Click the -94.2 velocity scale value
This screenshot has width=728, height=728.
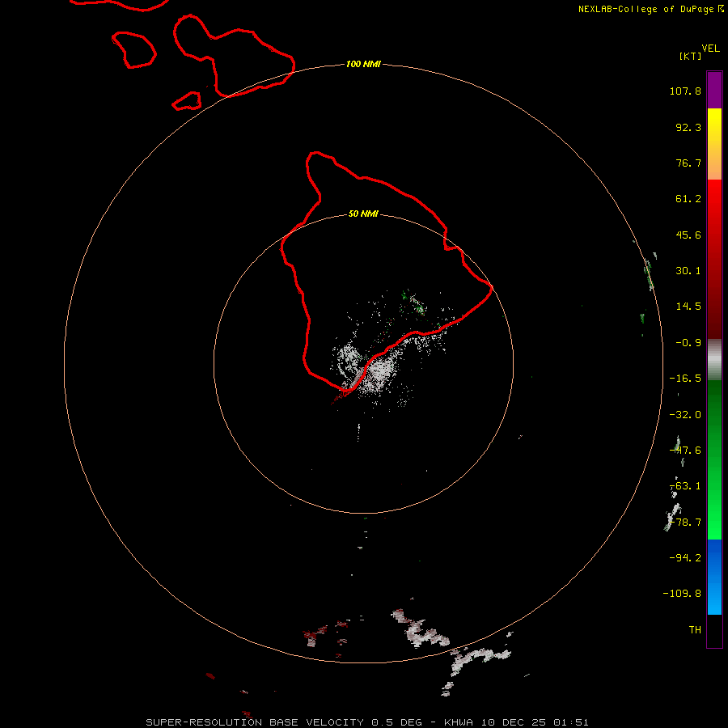click(x=685, y=558)
